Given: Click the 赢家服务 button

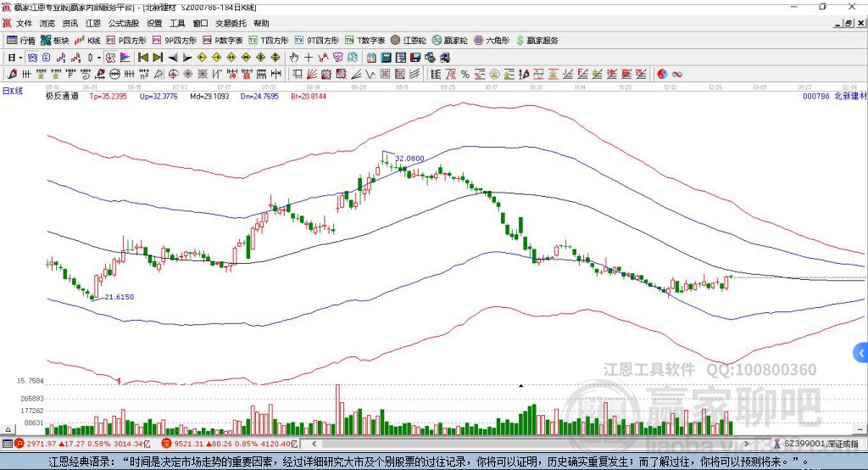Looking at the screenshot, I should (x=537, y=41).
